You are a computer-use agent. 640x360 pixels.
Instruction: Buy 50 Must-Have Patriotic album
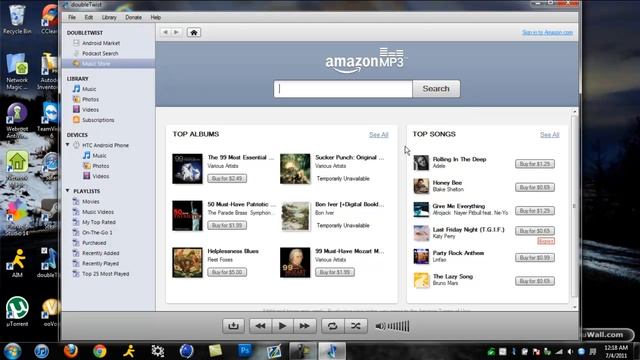[227, 225]
